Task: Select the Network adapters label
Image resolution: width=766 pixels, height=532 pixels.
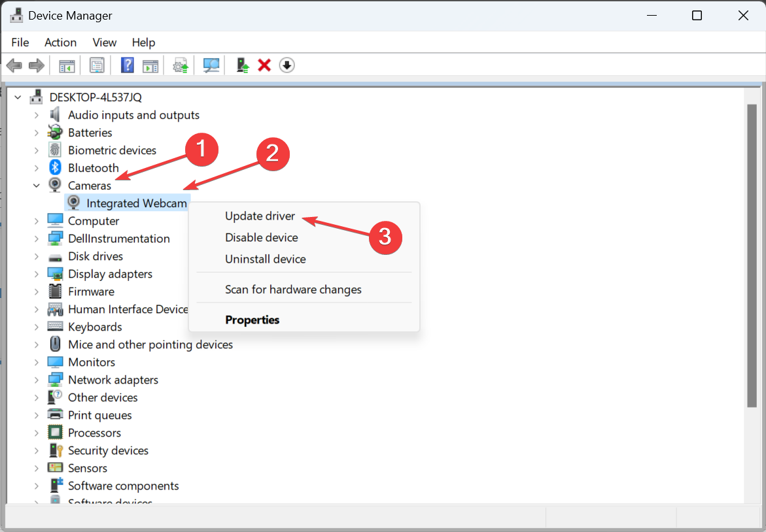Action: 113,380
